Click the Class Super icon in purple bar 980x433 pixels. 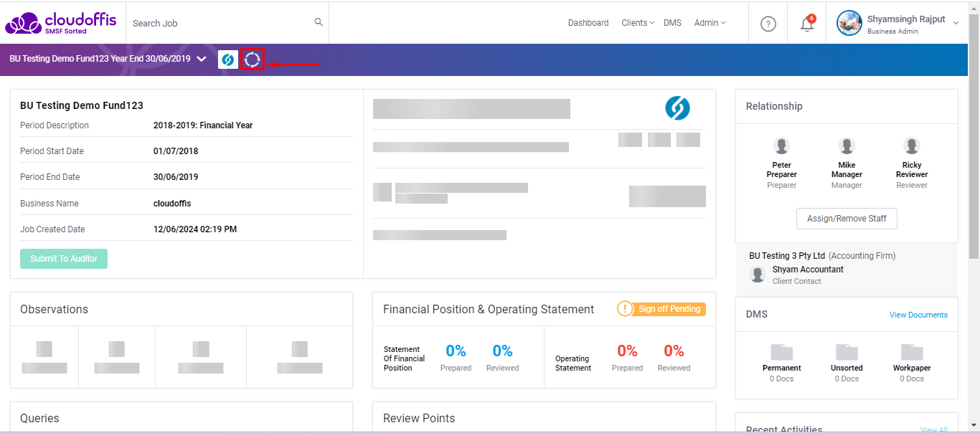click(228, 60)
